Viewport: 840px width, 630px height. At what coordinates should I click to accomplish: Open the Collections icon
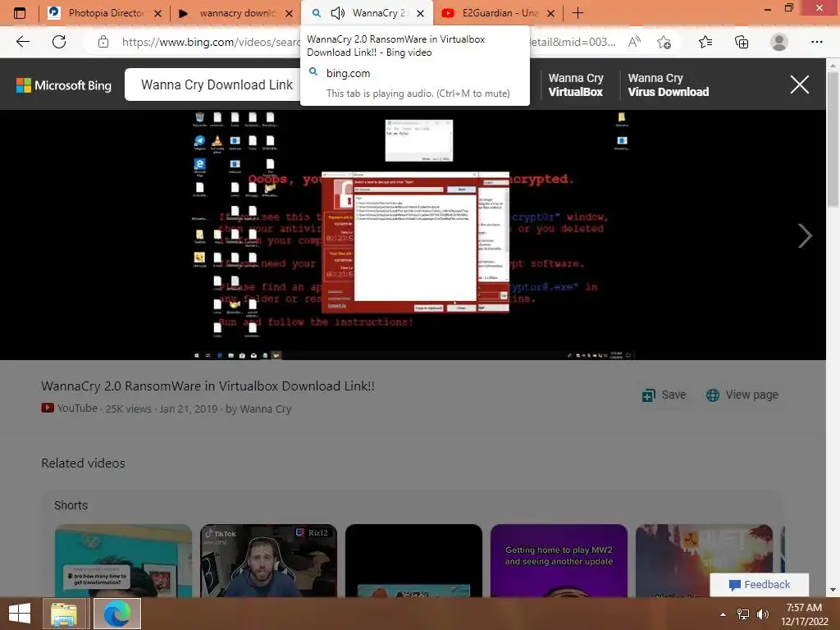click(x=742, y=42)
